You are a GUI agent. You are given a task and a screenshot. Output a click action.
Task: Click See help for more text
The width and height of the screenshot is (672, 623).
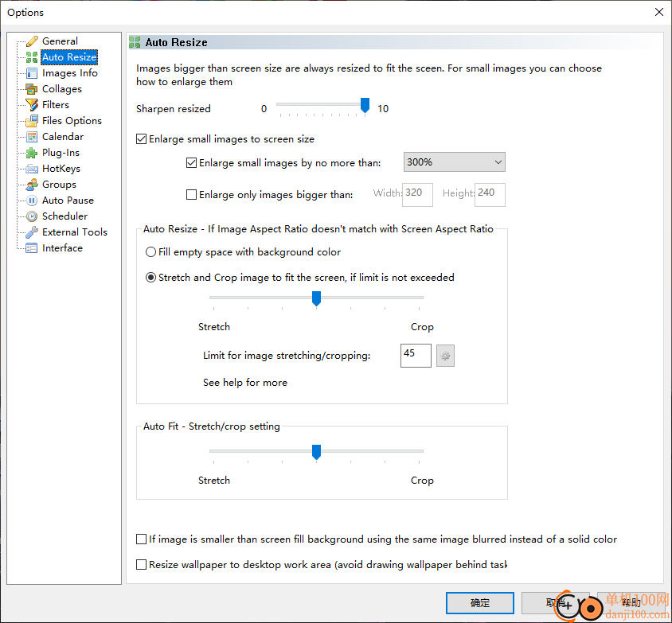tap(245, 383)
